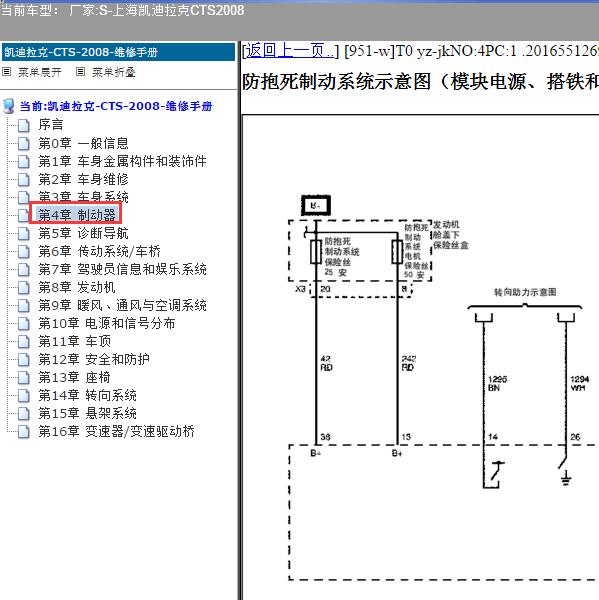
Task: Click the page icon beside 第6章
Action: point(24,251)
